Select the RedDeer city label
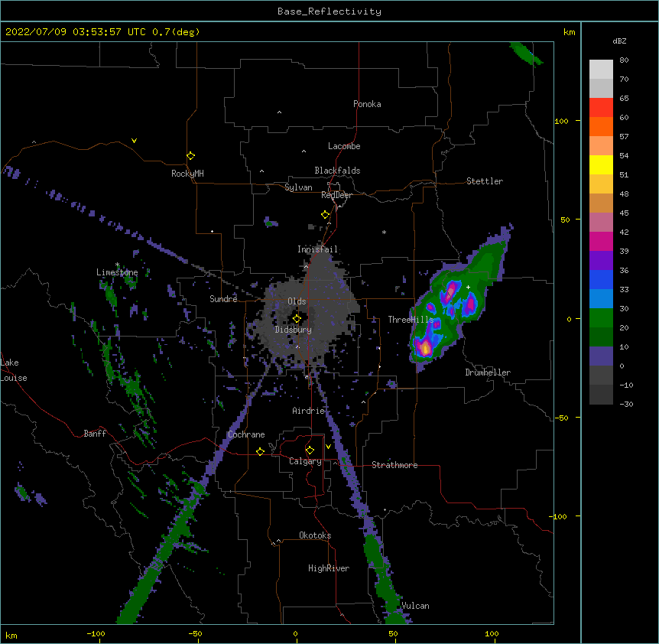This screenshot has width=659, height=644. 336,195
